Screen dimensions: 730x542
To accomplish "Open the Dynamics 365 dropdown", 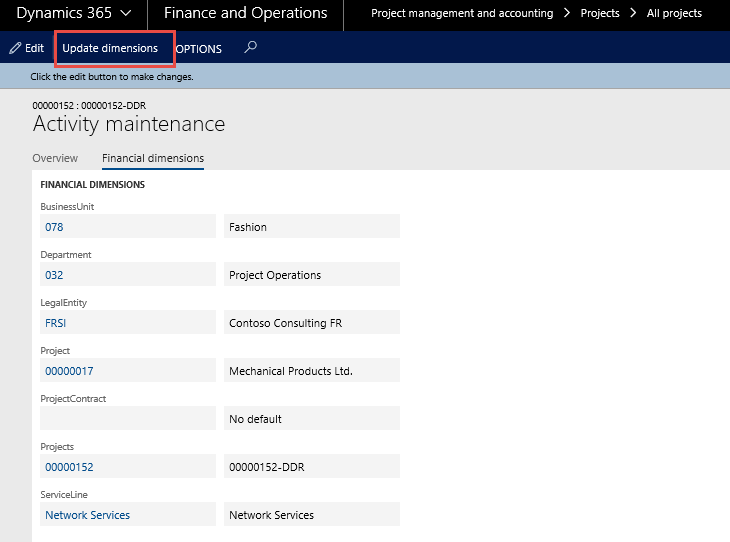I will 73,14.
